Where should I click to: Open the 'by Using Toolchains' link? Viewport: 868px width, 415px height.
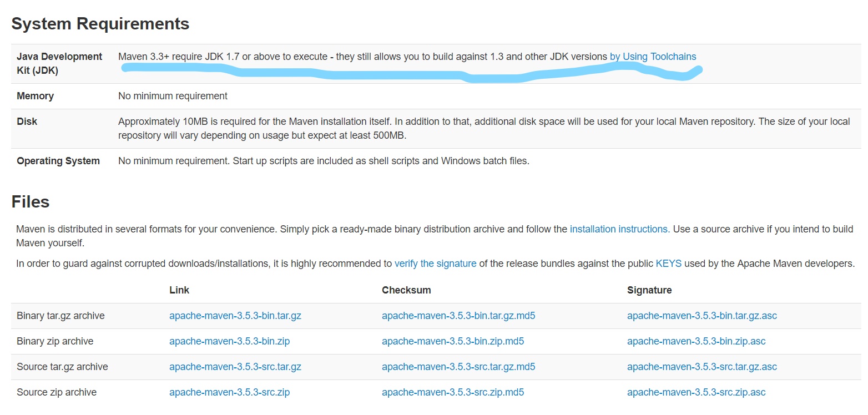coord(653,57)
